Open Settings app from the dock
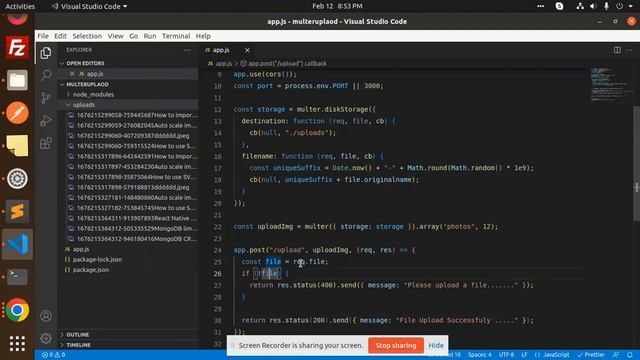Viewport: 640px width, 360px height. click(x=17, y=178)
